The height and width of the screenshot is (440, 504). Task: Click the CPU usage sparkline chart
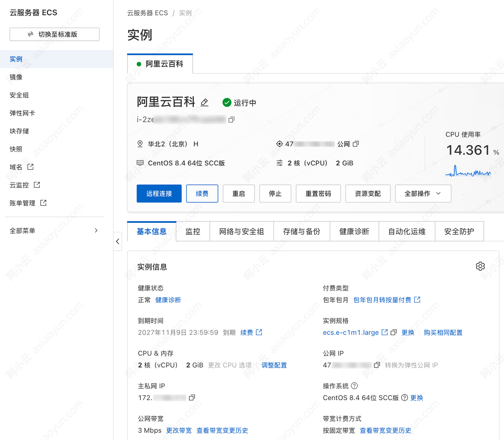pyautogui.click(x=468, y=171)
